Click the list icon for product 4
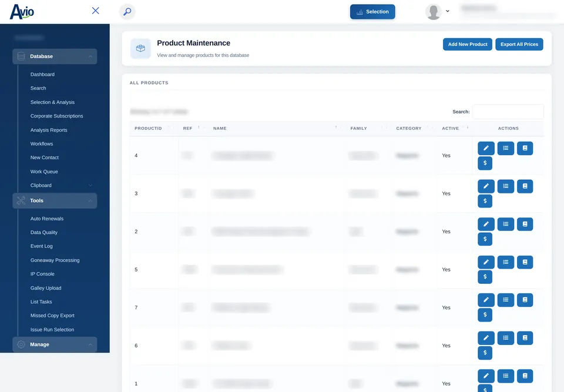 coord(506,148)
